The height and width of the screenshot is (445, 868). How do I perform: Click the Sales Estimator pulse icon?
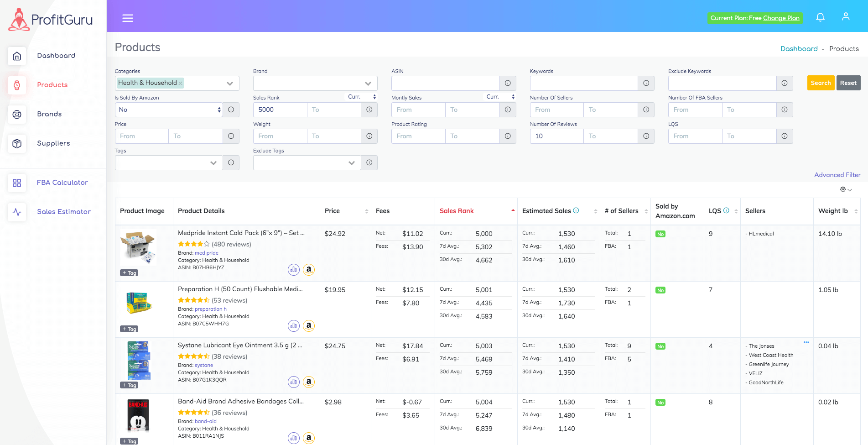click(x=17, y=212)
